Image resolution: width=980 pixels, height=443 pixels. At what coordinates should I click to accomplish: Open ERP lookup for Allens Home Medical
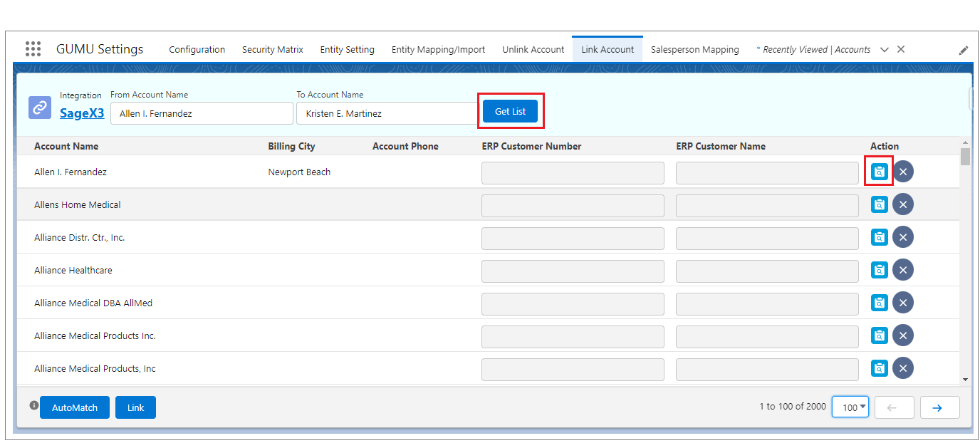pos(880,204)
